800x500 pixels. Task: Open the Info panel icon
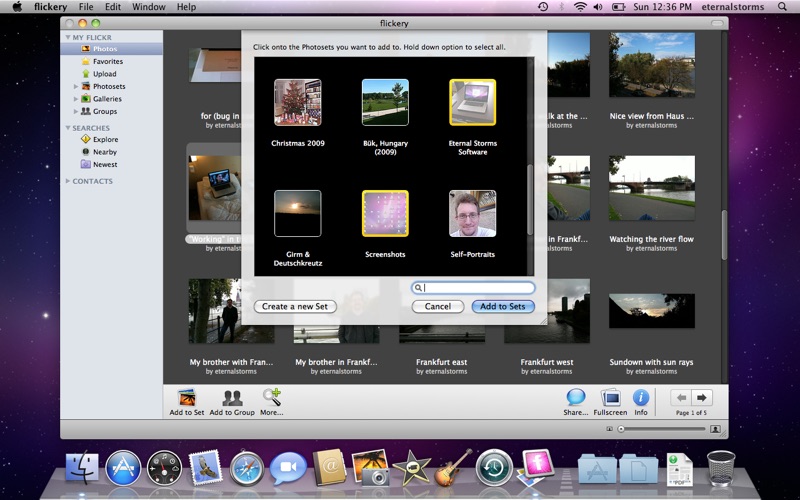pyautogui.click(x=640, y=398)
